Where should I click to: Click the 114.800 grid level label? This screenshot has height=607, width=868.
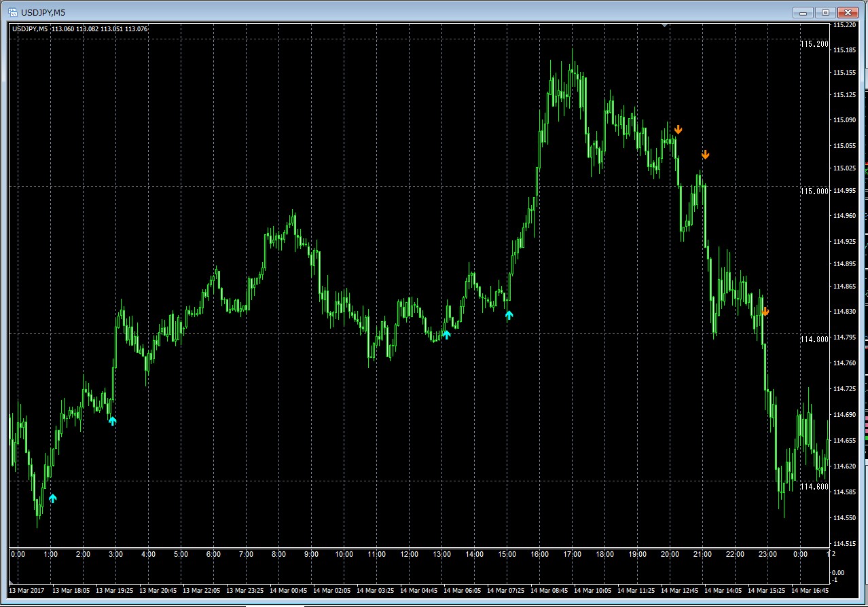pyautogui.click(x=814, y=339)
